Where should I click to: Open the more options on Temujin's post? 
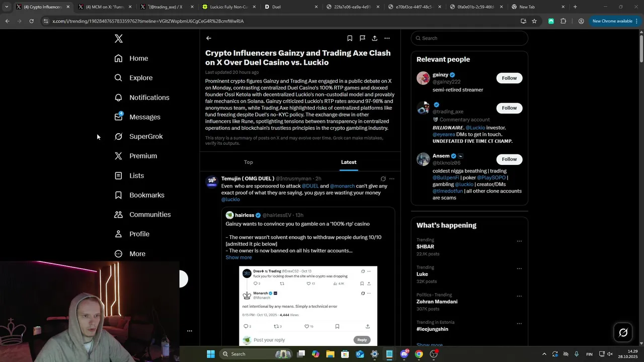[x=392, y=179]
